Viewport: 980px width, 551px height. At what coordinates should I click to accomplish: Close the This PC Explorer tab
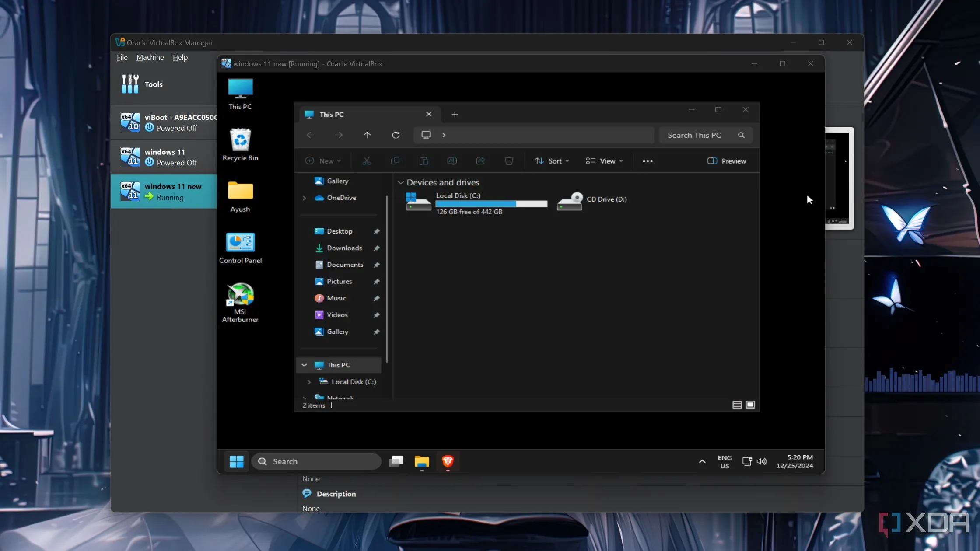click(x=429, y=114)
